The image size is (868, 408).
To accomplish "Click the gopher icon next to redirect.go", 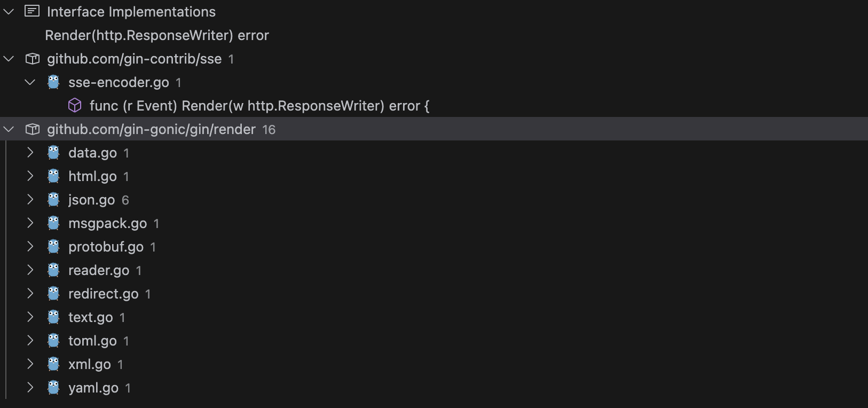I will click(53, 294).
